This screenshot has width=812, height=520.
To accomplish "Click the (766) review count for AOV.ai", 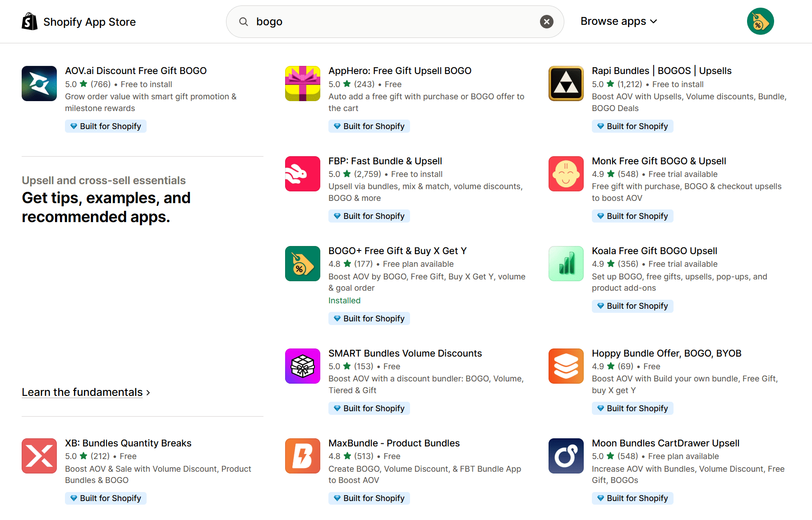I will [x=101, y=84].
